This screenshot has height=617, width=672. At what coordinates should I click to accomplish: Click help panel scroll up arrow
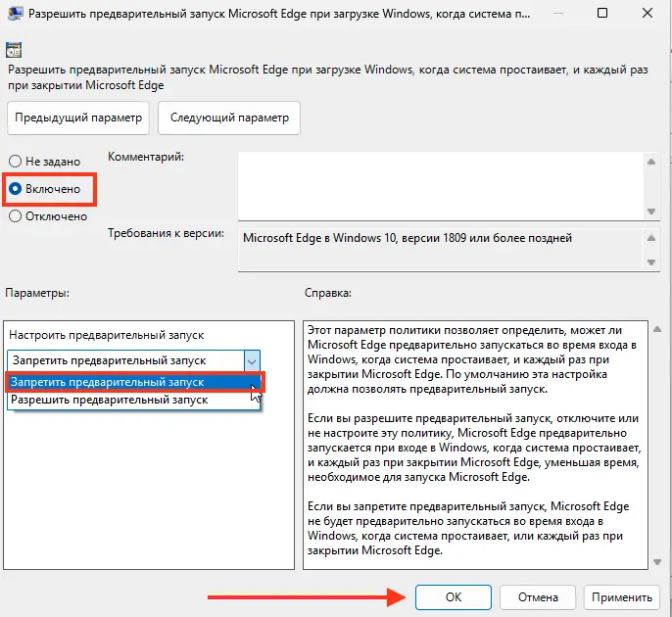click(x=657, y=329)
